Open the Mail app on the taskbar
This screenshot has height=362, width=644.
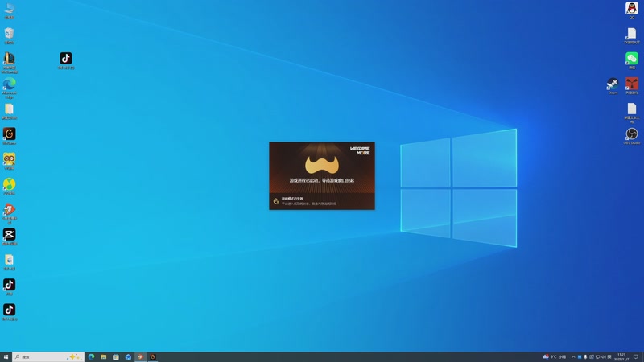click(128, 356)
